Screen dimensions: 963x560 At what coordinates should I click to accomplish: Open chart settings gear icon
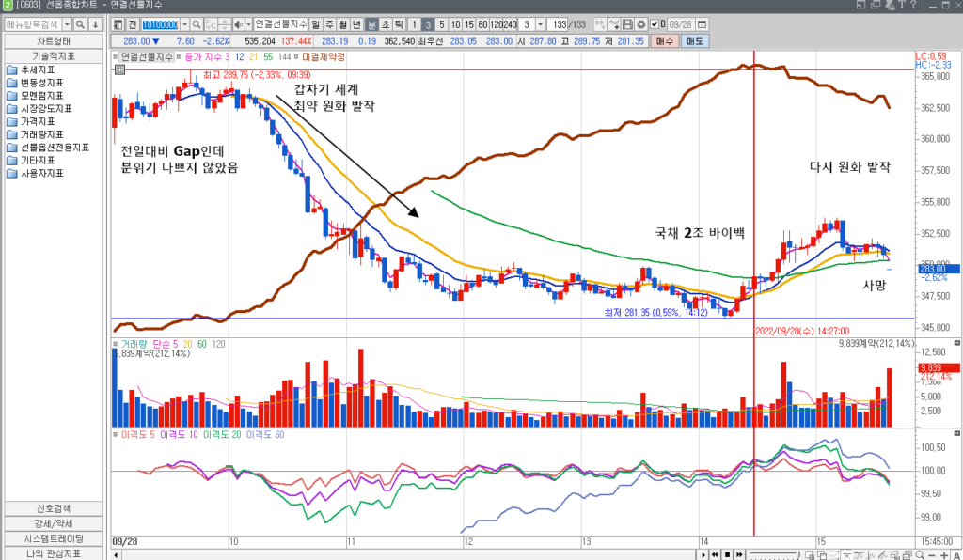[x=640, y=23]
